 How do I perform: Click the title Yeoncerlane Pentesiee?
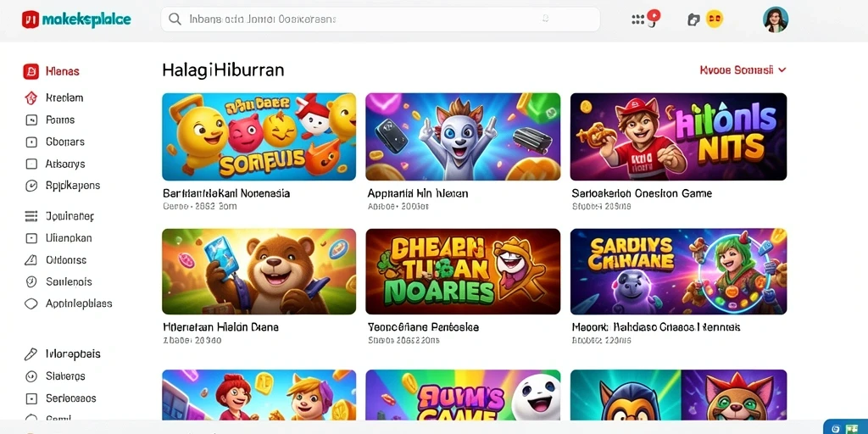point(424,327)
